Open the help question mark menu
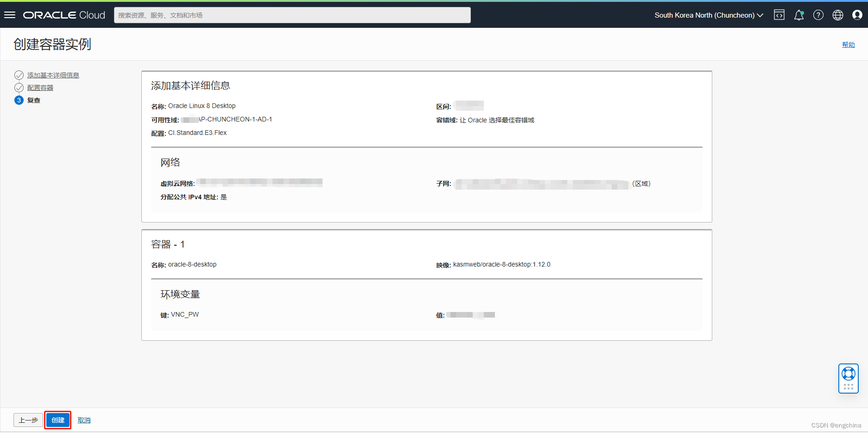868x433 pixels. [x=818, y=15]
